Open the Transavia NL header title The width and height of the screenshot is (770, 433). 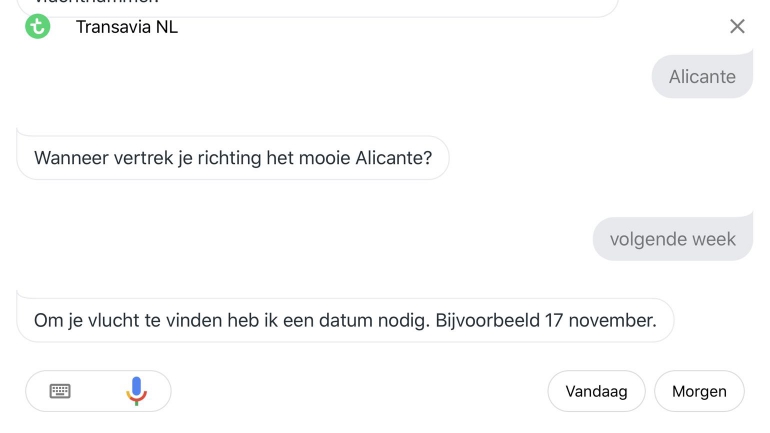tap(127, 27)
